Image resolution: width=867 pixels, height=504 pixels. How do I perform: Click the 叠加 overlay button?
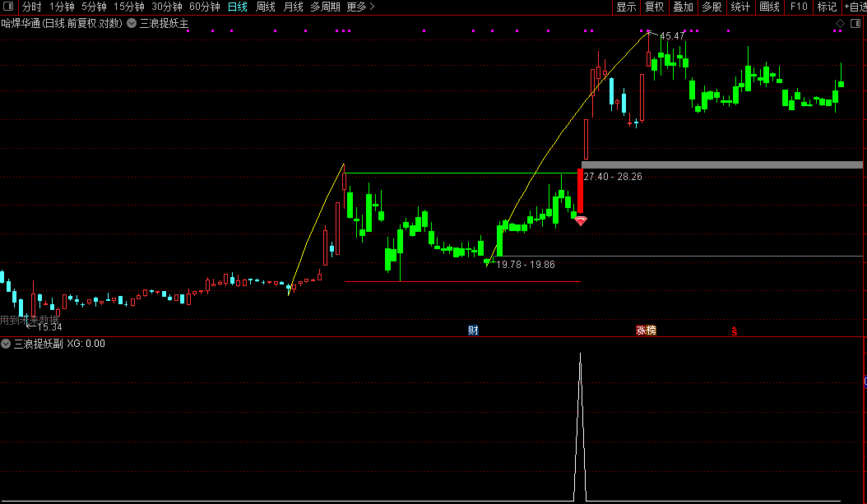[x=684, y=7]
